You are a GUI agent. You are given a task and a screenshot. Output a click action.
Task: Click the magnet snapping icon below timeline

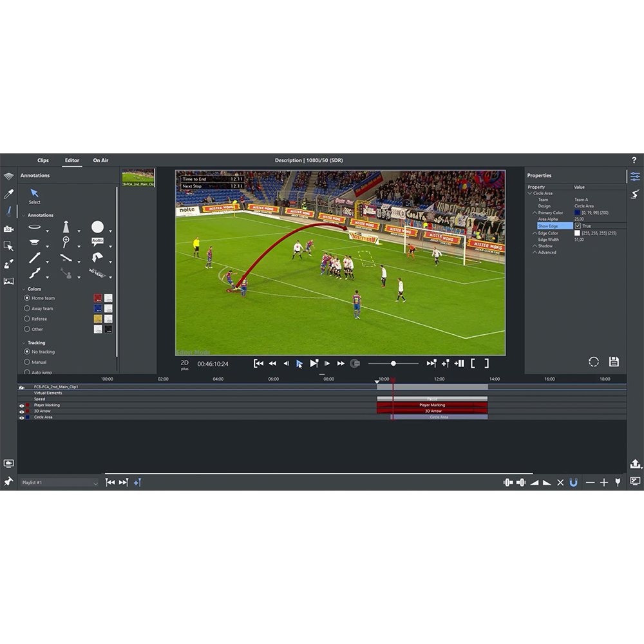[x=573, y=482]
